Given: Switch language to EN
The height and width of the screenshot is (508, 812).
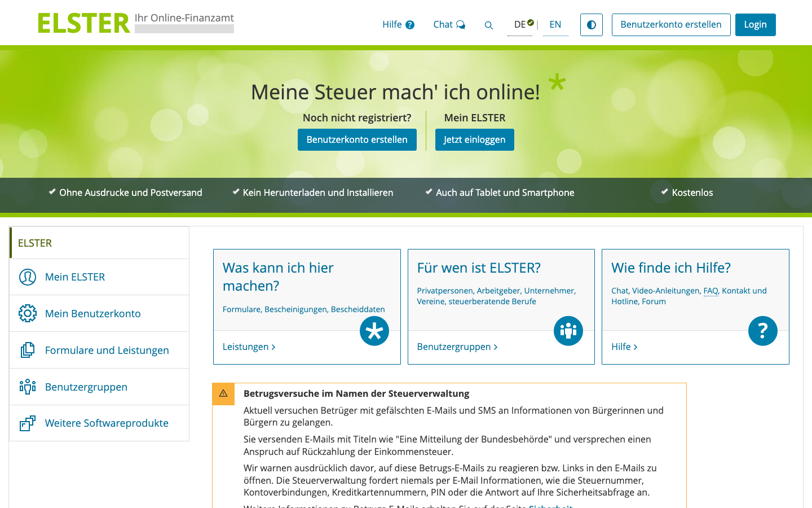Looking at the screenshot, I should click(555, 25).
